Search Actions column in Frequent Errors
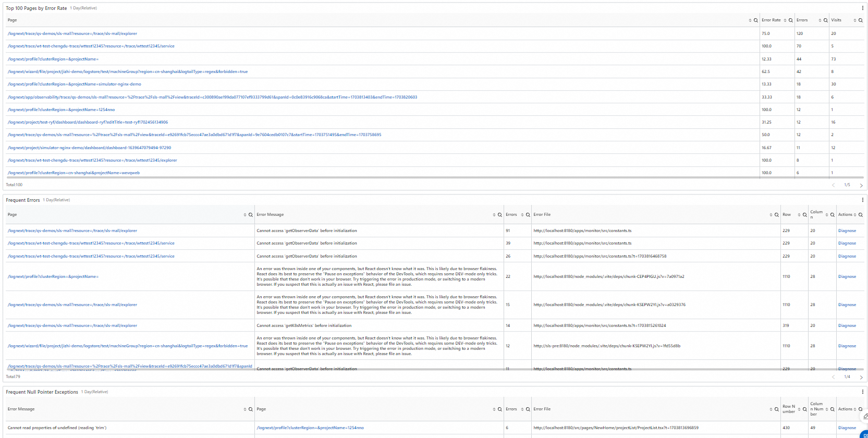Viewport: 868px width, 438px height. (x=861, y=215)
